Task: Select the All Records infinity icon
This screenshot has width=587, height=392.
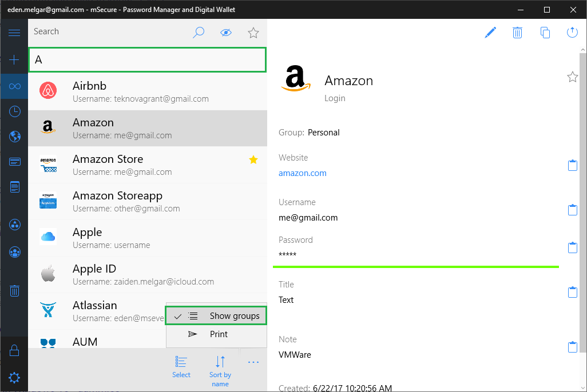Action: pos(14,86)
